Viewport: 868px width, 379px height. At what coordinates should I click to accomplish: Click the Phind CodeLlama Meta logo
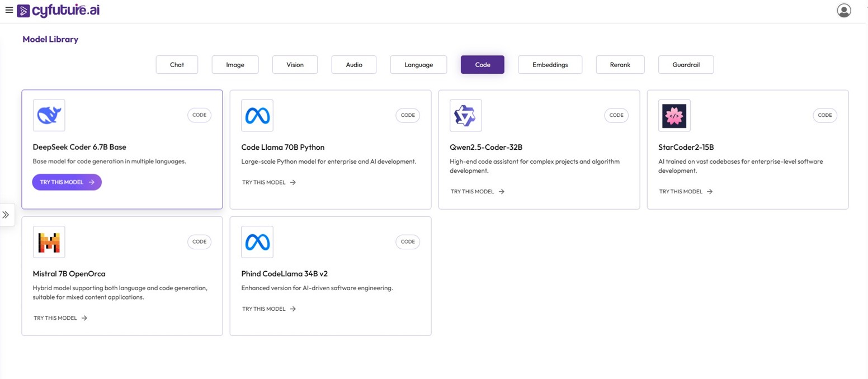(x=257, y=242)
